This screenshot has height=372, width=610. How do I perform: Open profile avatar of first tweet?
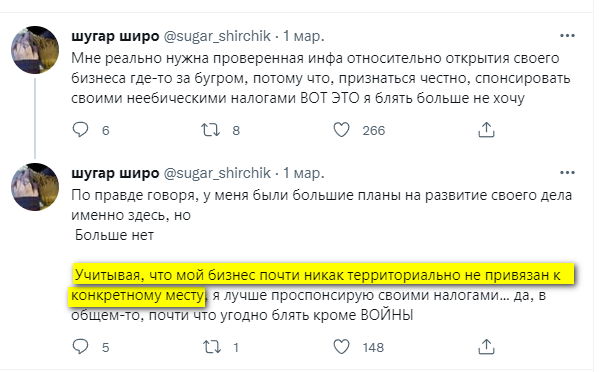pyautogui.click(x=35, y=50)
